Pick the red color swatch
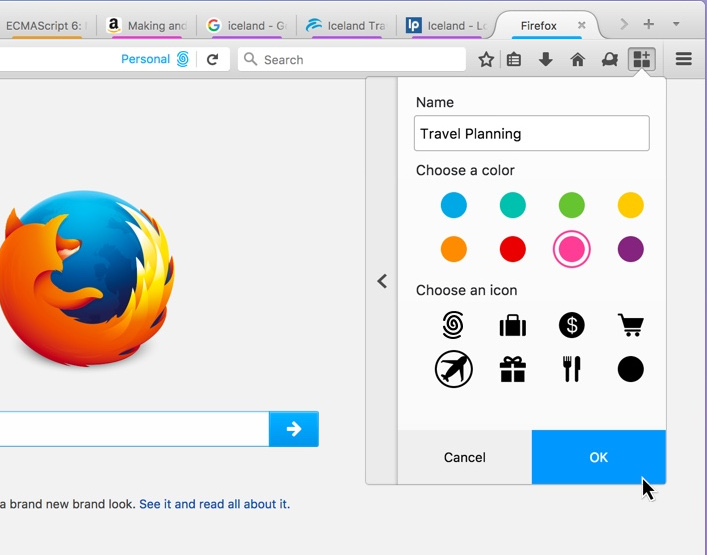Image resolution: width=707 pixels, height=555 pixels. (513, 249)
